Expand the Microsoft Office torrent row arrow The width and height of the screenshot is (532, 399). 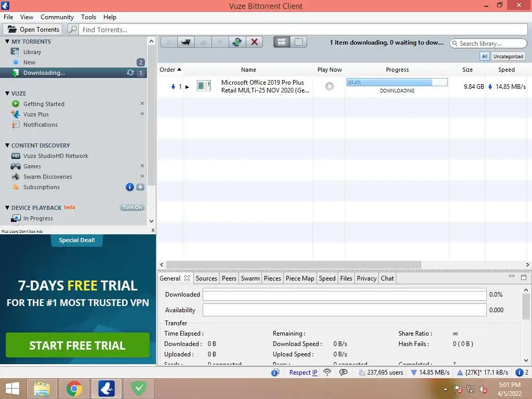point(187,87)
